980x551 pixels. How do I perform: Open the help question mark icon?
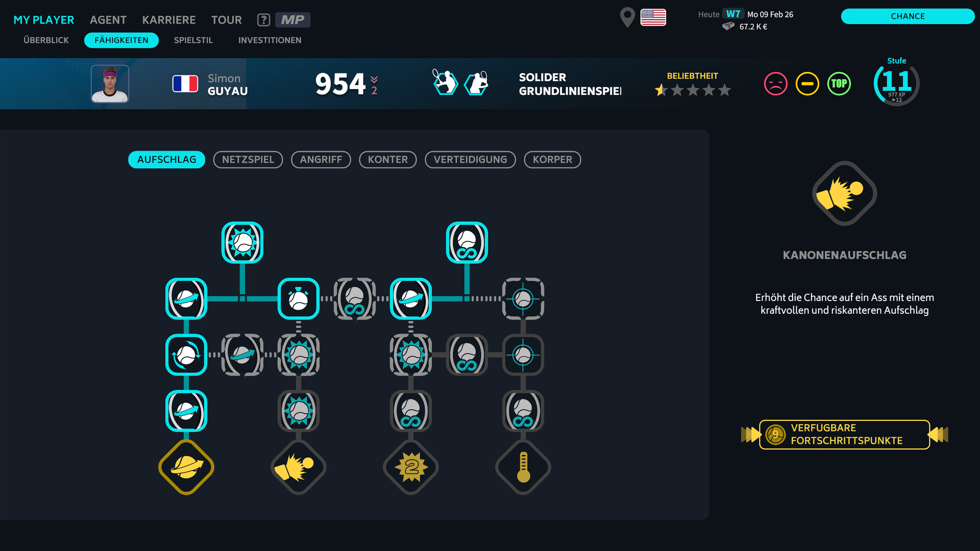(x=263, y=20)
